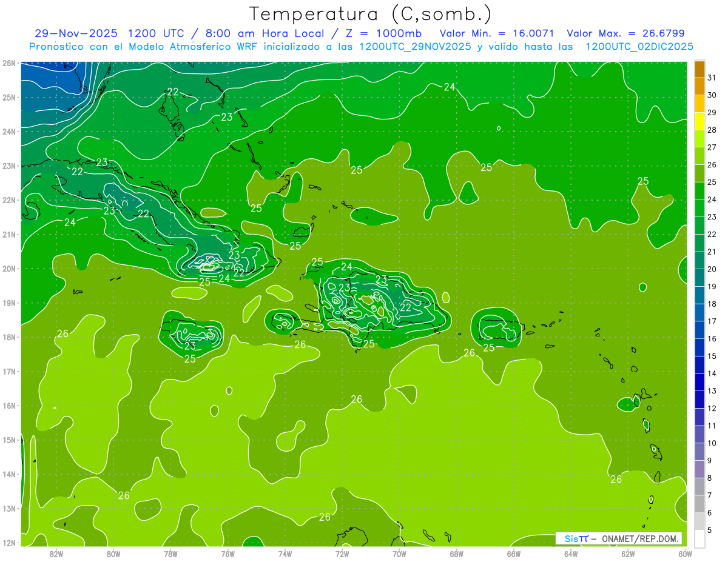
Task: Click the "66W" longitude axis label
Action: [x=513, y=553]
